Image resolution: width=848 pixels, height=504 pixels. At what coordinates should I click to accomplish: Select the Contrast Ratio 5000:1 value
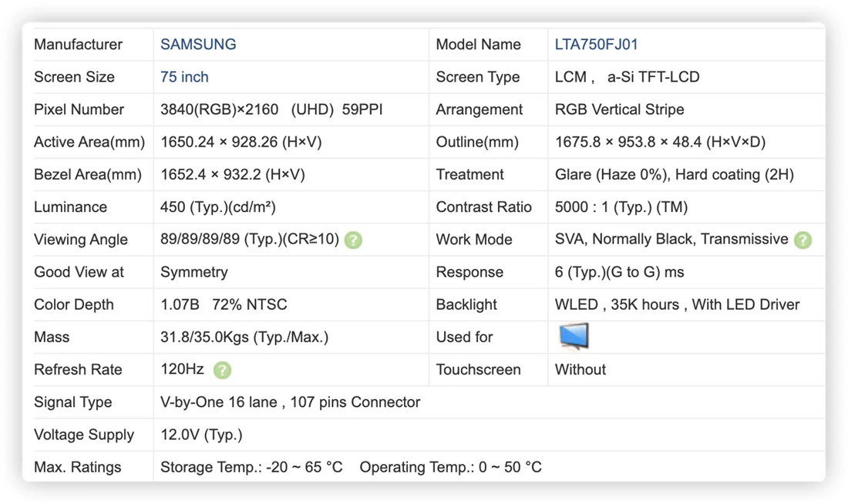click(x=621, y=207)
